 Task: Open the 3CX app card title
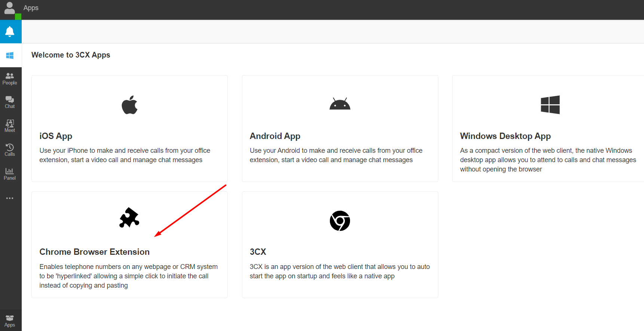(258, 252)
